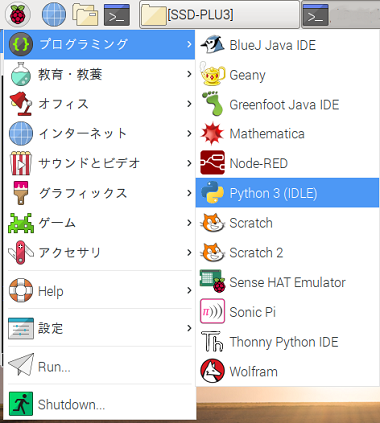Select the Help text label
380x423 pixels.
tap(51, 291)
